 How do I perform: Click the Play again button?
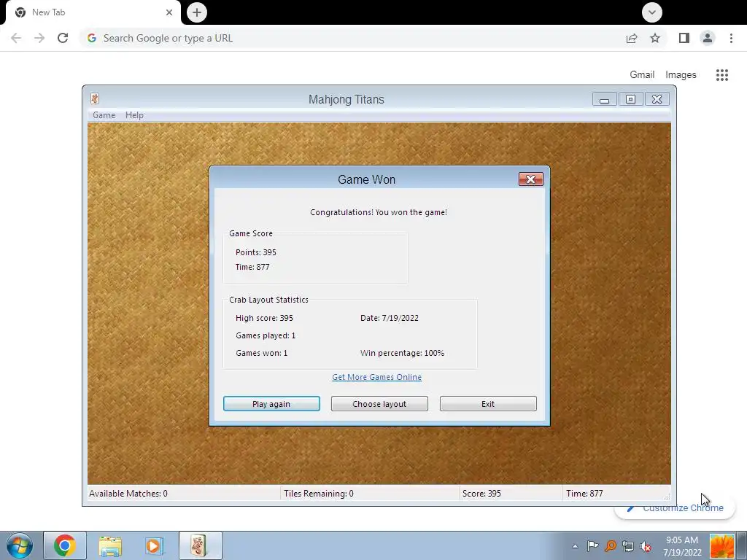click(x=271, y=404)
